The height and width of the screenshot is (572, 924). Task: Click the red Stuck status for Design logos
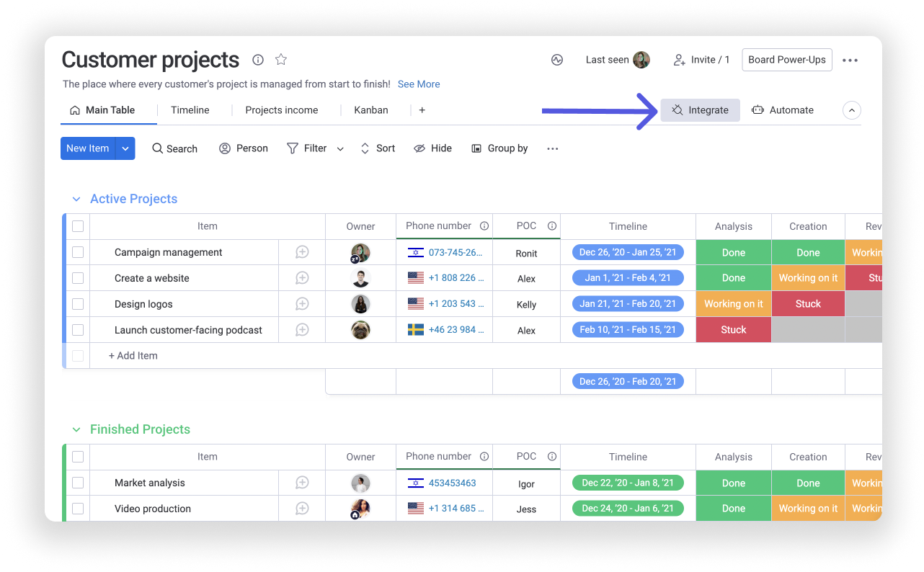tap(808, 303)
